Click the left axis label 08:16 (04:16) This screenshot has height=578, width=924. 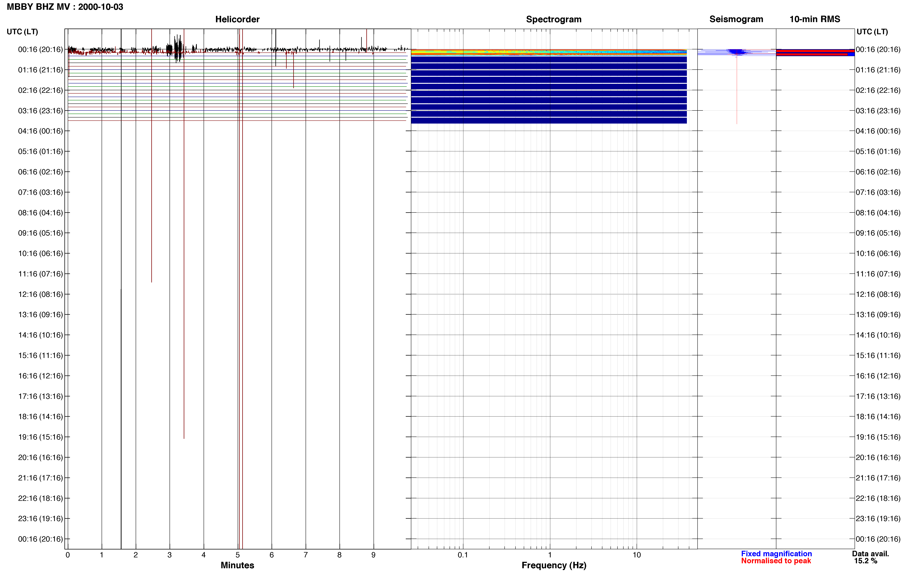pos(41,212)
